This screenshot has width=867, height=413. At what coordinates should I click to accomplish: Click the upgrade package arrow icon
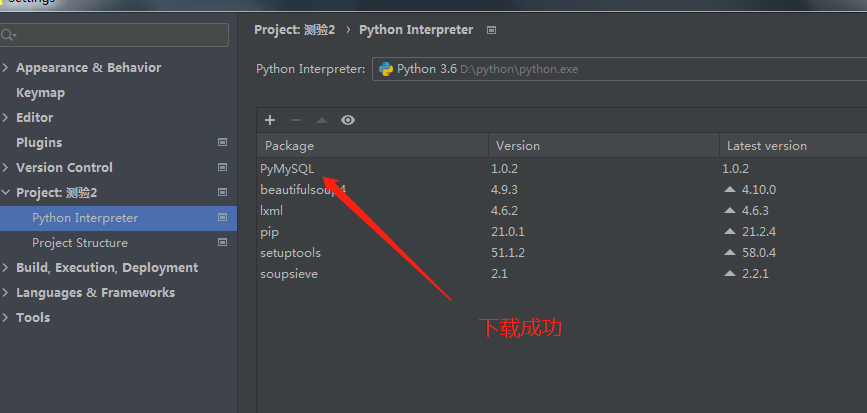321,120
